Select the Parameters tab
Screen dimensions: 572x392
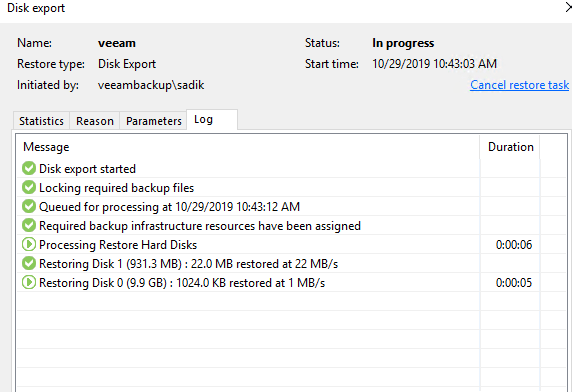click(154, 121)
